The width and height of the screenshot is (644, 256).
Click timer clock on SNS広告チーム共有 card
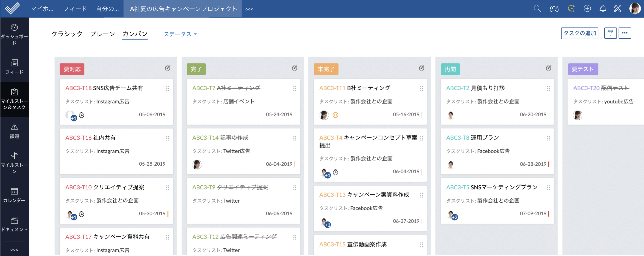[82, 115]
